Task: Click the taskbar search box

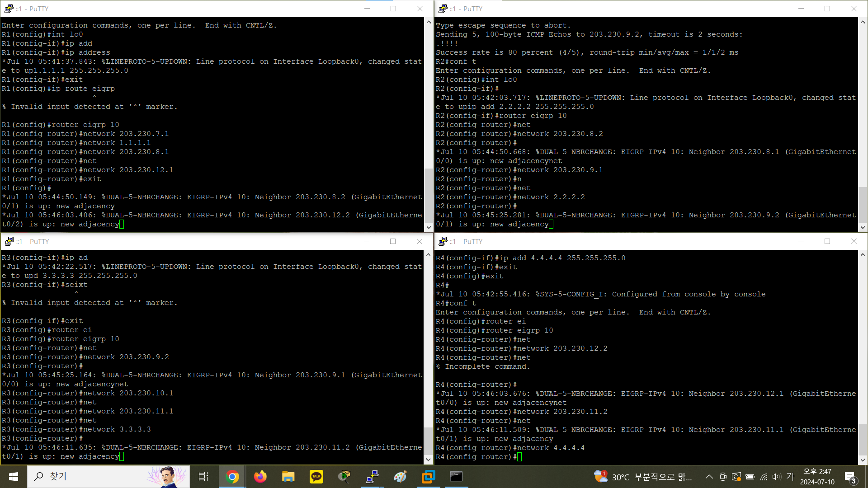Action: [x=90, y=477]
